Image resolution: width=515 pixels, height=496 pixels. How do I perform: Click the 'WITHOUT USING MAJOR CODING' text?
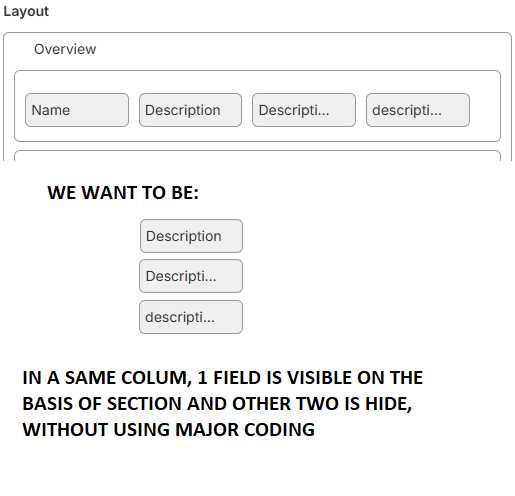(169, 429)
